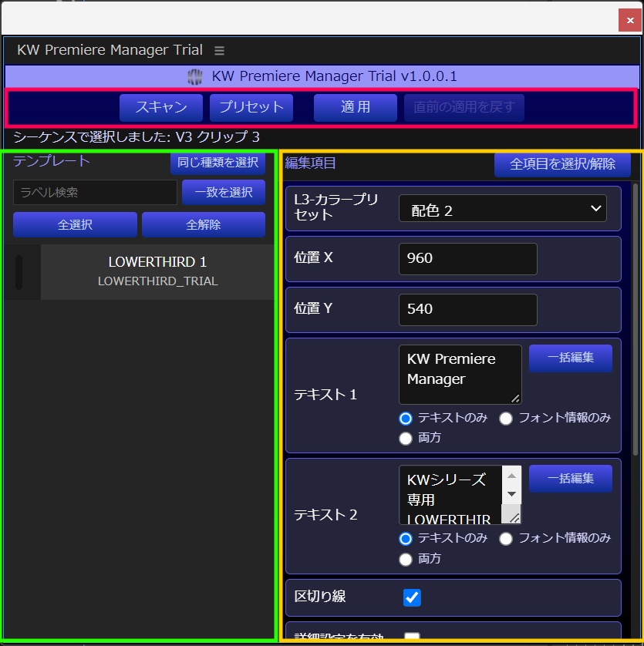Click the LOWERTHIRD_TRIAL label text

click(157, 281)
